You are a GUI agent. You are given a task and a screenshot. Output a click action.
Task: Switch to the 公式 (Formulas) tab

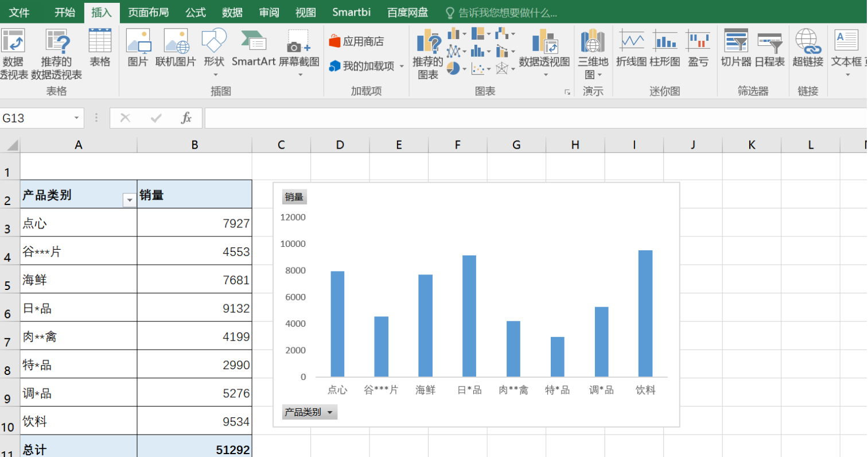[195, 13]
